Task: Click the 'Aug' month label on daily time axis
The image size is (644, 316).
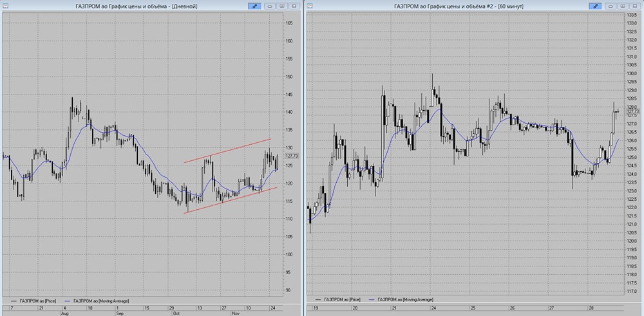Action: (x=64, y=313)
